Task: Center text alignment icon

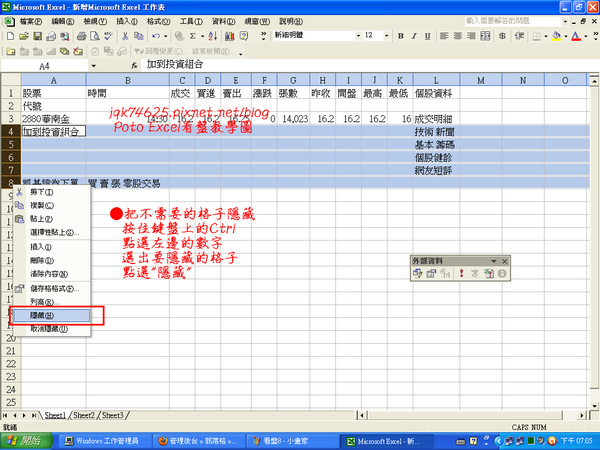Action: (458, 36)
